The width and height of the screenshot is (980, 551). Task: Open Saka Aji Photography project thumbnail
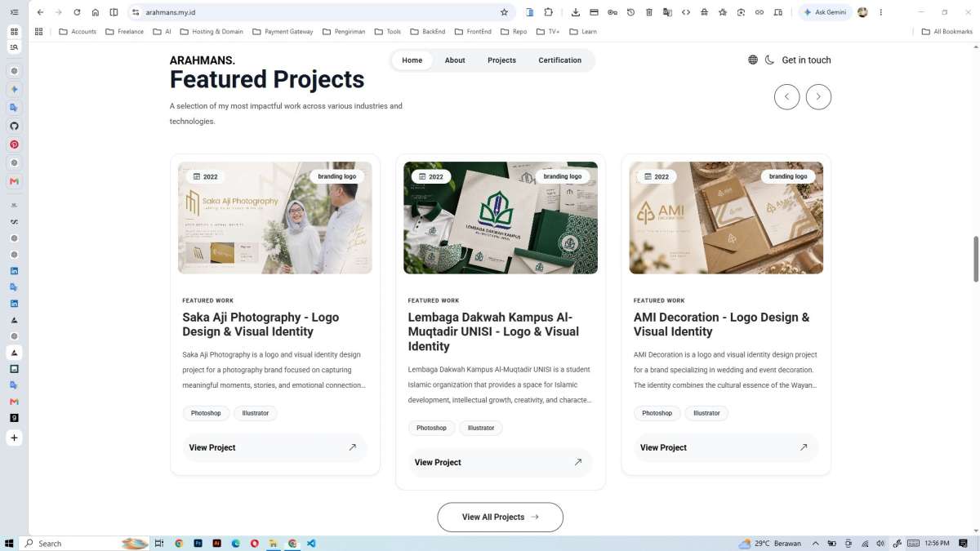tap(274, 217)
